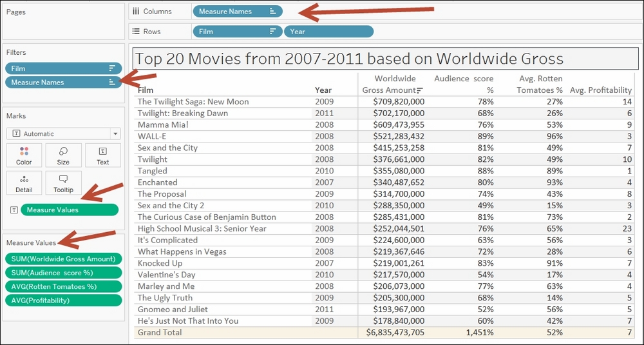Select Measure Names pill on Columns shelf

[238, 12]
